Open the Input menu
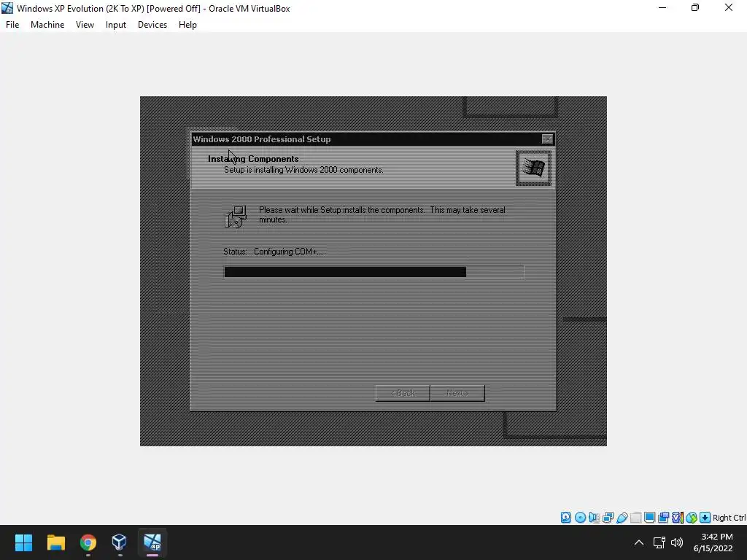 pos(116,25)
